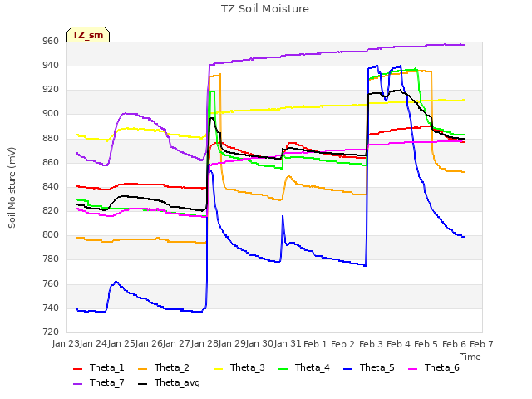Click the chart title TZ Soil Moisture
The width and height of the screenshot is (532, 399).
265,9
